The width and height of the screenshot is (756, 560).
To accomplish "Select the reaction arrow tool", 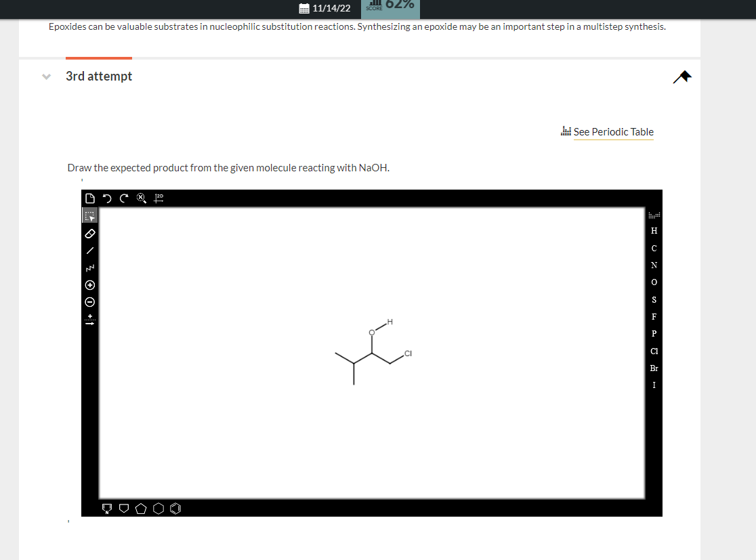I will click(x=90, y=319).
